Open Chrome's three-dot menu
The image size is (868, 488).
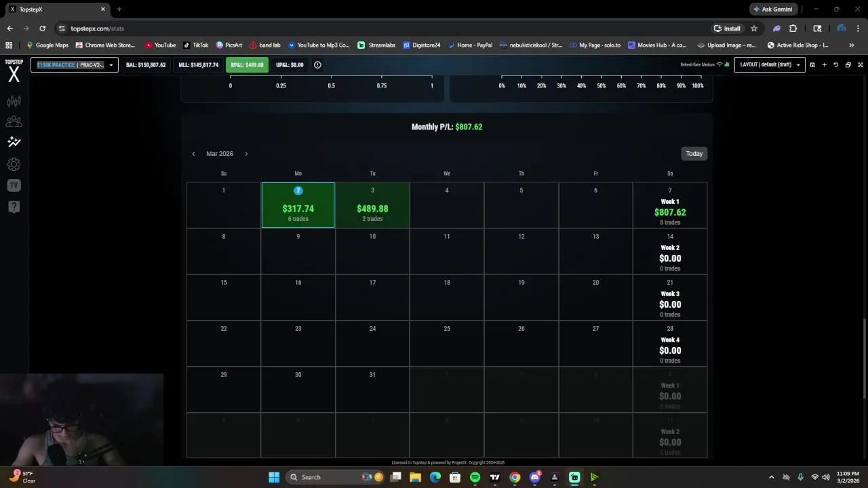click(x=859, y=28)
